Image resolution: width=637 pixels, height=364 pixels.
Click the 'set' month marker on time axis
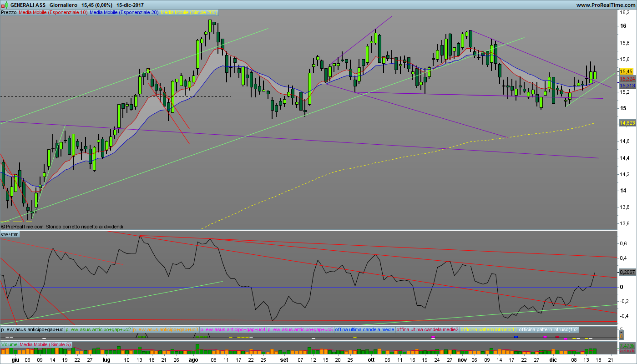[284, 359]
